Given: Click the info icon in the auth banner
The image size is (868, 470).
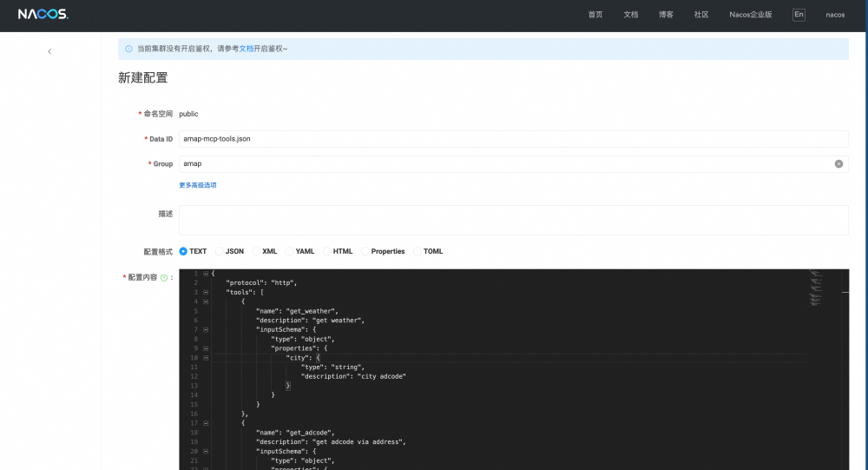Looking at the screenshot, I should coord(129,49).
